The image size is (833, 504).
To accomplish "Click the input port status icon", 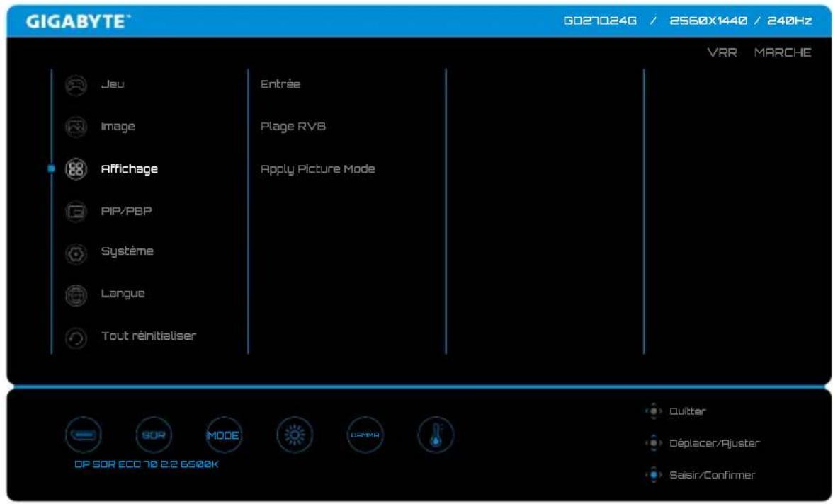I will pos(84,435).
